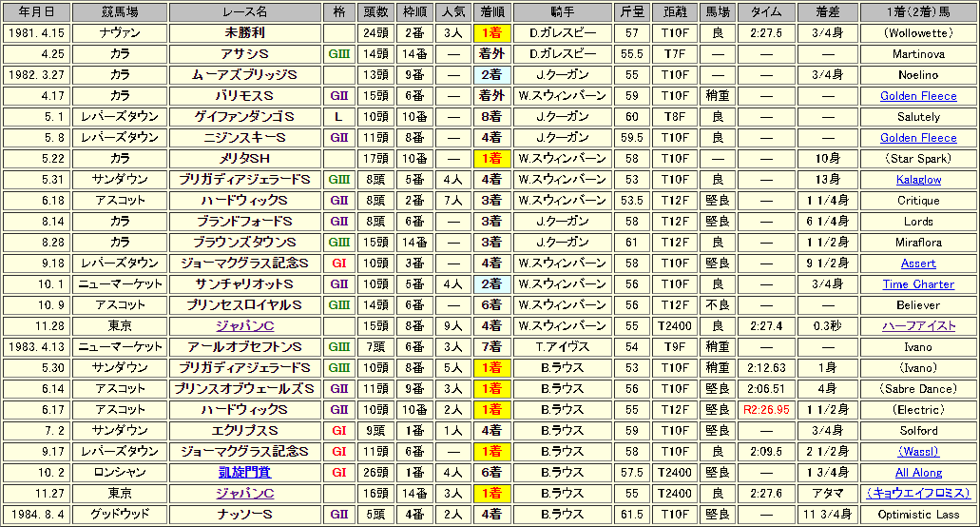Click the グッドウッド racecourse cell
Image resolution: width=980 pixels, height=527 pixels.
point(120,515)
